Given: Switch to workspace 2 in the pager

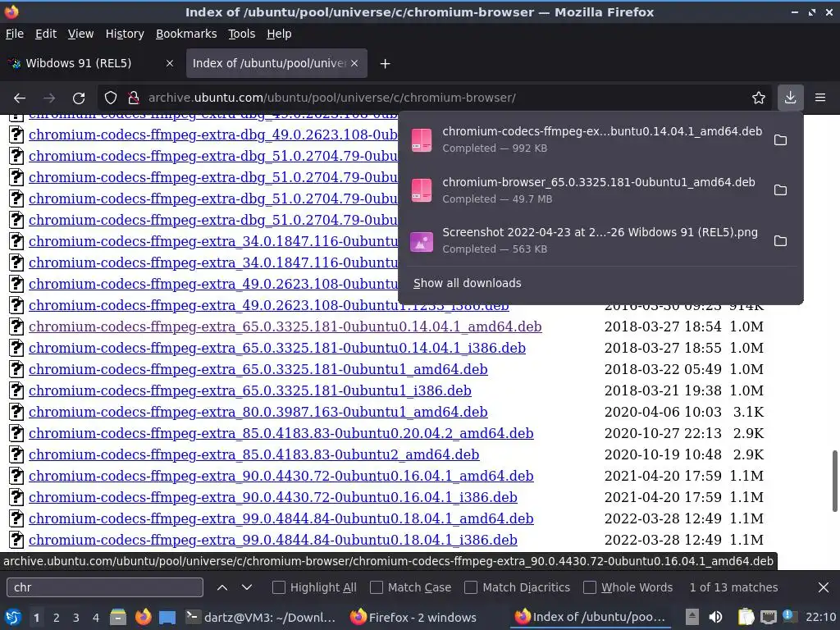Looking at the screenshot, I should (57, 618).
